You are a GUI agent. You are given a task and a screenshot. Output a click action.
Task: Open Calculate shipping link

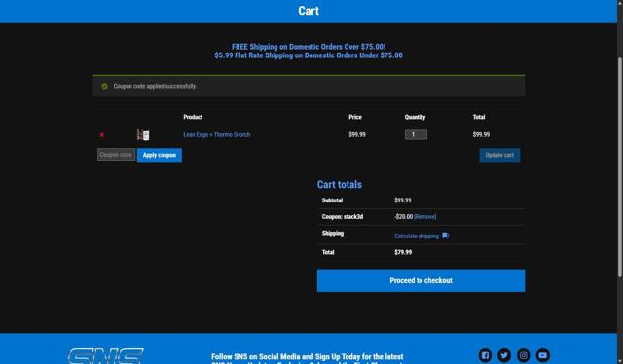click(x=417, y=237)
